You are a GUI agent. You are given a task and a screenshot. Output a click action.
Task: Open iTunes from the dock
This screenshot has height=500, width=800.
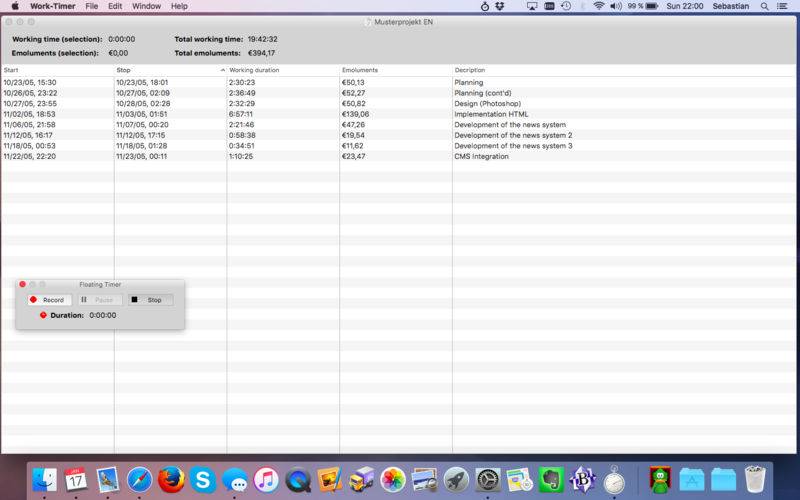pyautogui.click(x=266, y=480)
